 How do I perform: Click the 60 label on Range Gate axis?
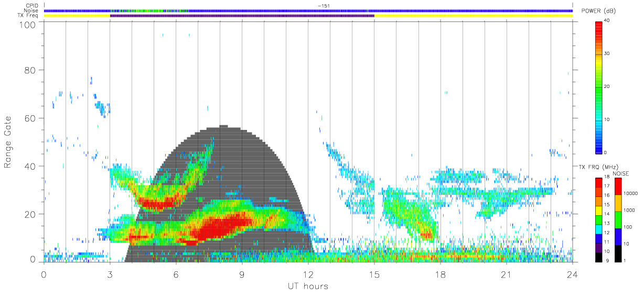(30, 118)
